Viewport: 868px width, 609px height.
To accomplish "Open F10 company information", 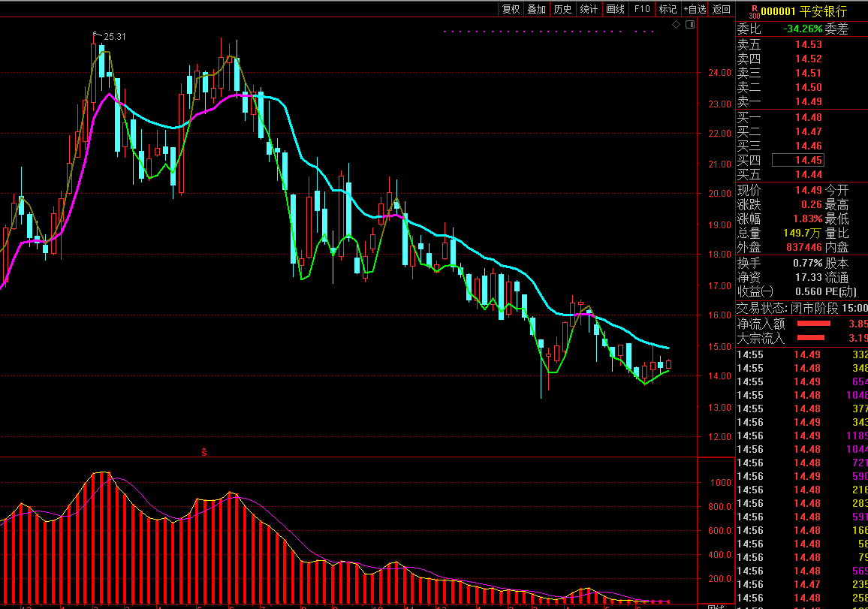I will (x=642, y=9).
